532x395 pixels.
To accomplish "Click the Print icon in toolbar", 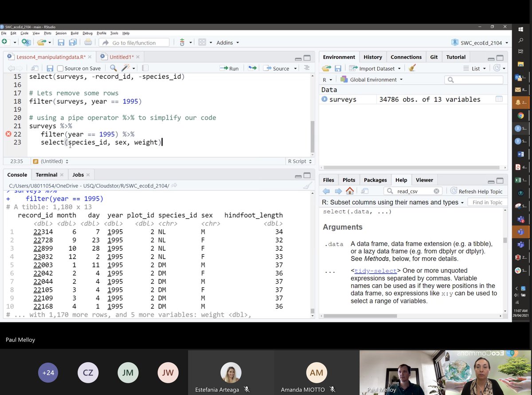I will click(88, 43).
